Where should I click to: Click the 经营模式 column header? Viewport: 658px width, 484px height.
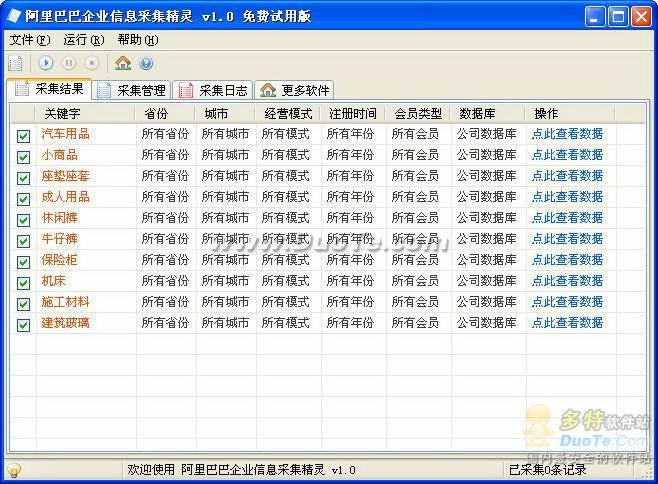tap(288, 113)
